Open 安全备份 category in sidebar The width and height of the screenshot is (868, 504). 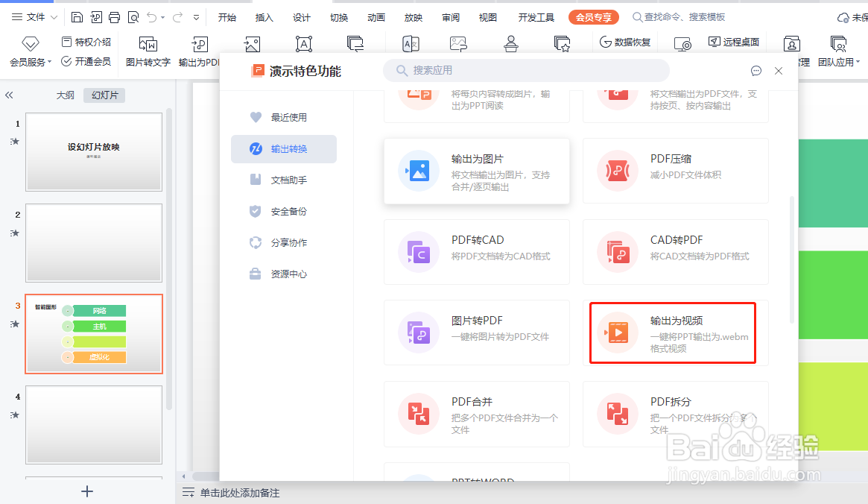pyautogui.click(x=283, y=212)
